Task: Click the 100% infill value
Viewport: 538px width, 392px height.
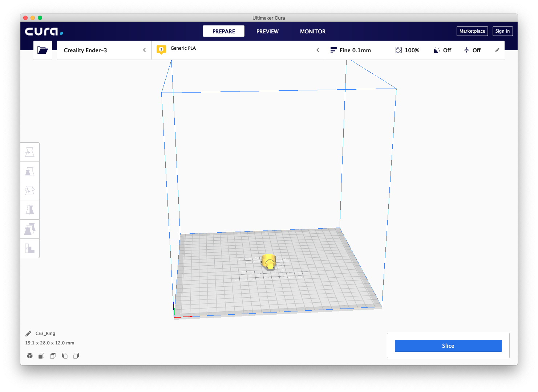Action: coord(412,50)
